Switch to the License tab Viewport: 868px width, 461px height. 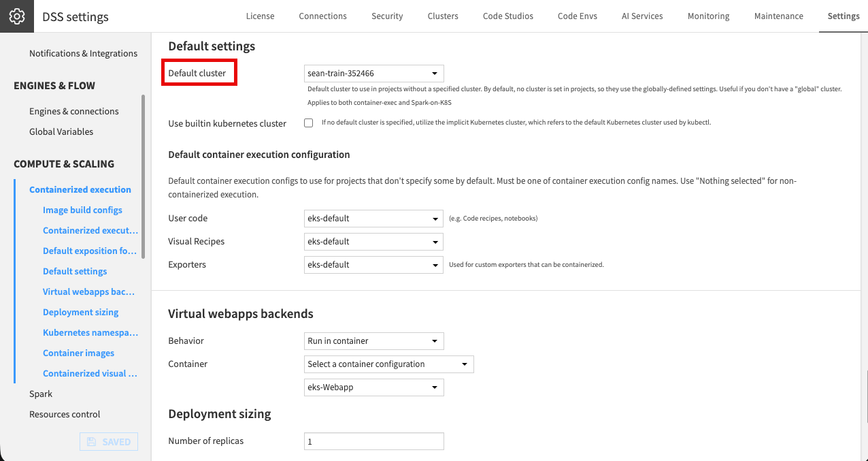click(x=260, y=16)
